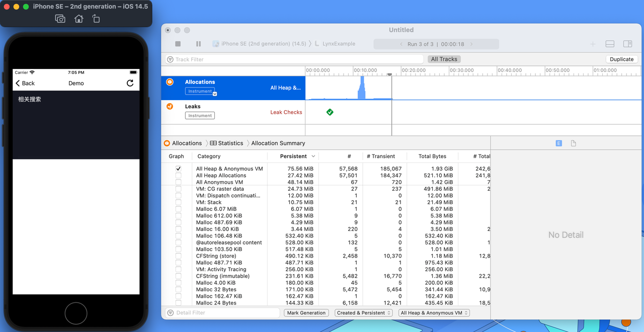Enable graph for VM: CG raster data
This screenshot has width=644, height=332.
[178, 189]
